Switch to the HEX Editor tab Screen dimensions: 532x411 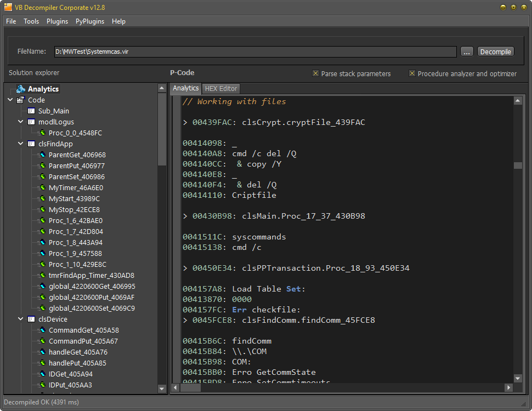[220, 88]
